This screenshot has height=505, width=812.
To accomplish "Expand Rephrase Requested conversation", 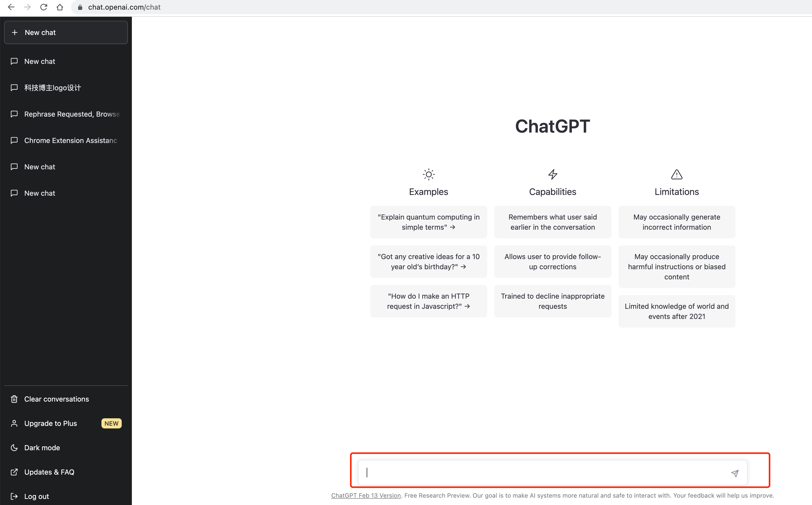I will 66,114.
